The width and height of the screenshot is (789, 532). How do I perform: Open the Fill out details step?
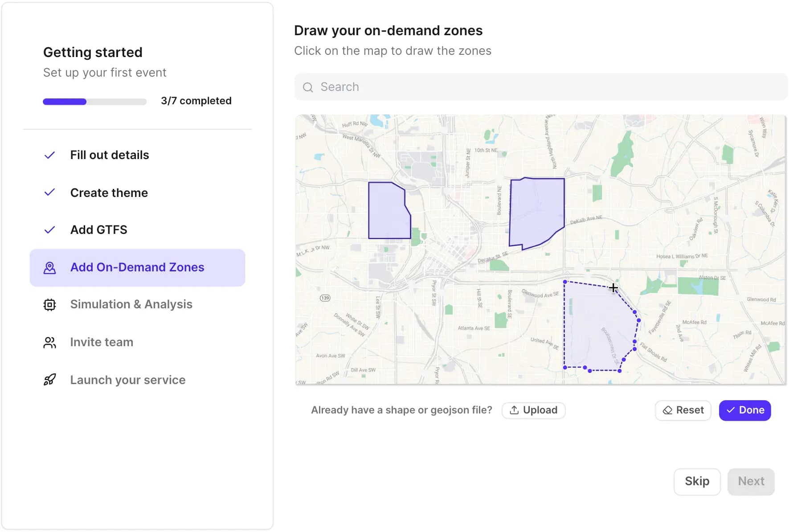[110, 155]
